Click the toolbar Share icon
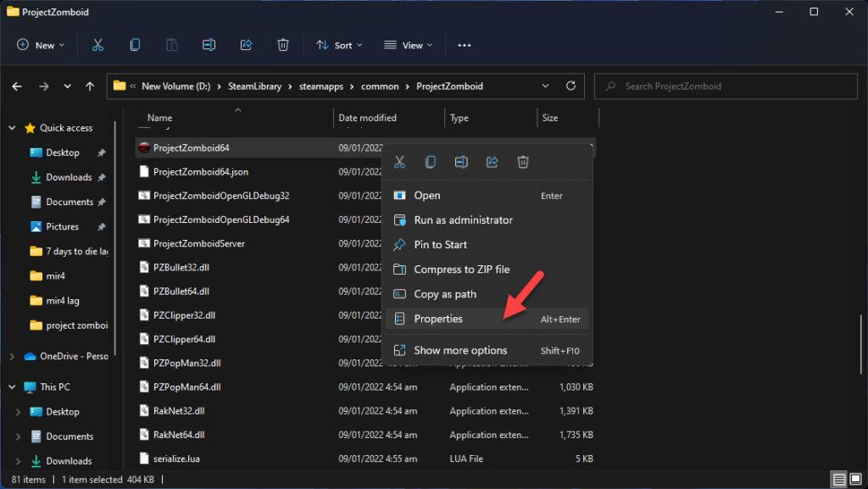The width and height of the screenshot is (868, 489). [x=246, y=45]
